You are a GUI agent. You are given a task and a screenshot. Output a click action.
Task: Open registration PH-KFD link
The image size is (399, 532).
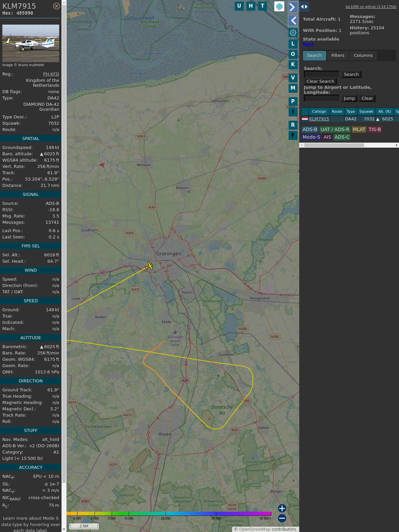pos(51,74)
